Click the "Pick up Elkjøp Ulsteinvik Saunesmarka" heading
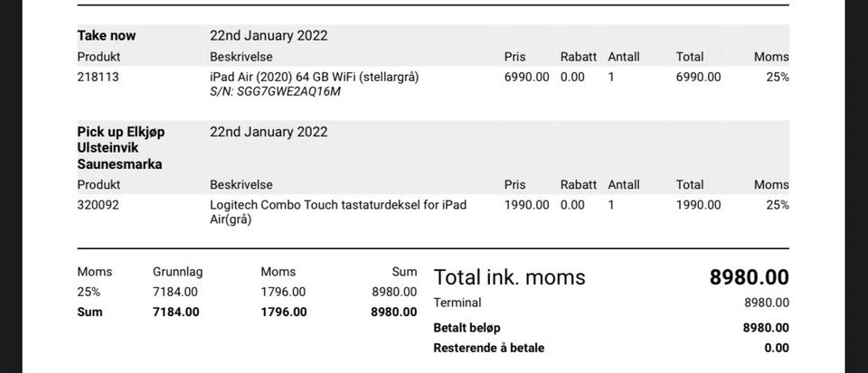The width and height of the screenshot is (868, 373). click(120, 147)
